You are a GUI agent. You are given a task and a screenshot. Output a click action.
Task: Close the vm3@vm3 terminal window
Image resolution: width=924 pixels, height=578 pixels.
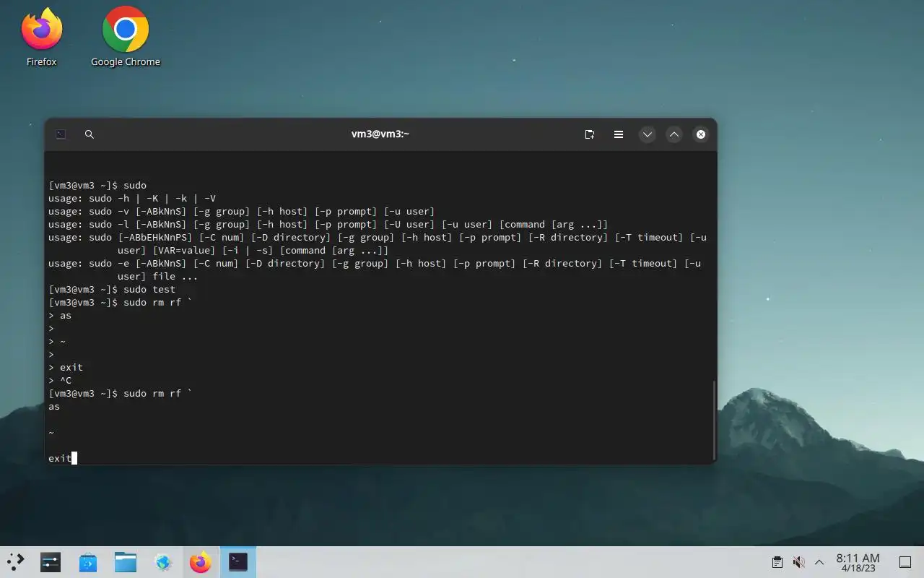(x=701, y=134)
